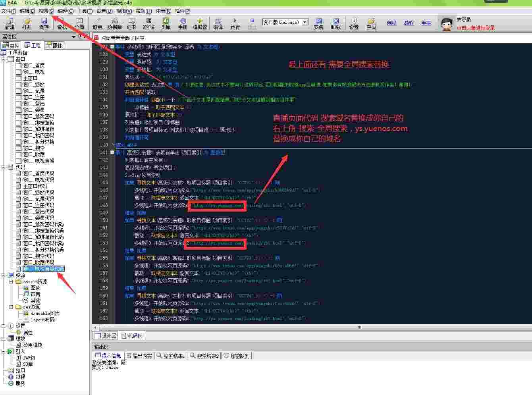Click the 例程 examples link

click(x=391, y=23)
